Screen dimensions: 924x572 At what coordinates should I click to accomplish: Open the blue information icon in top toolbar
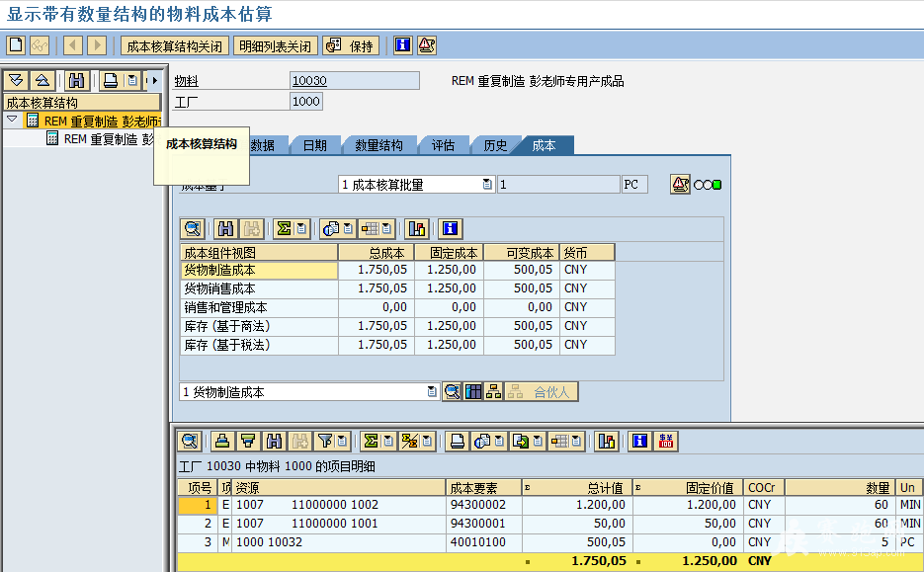(402, 45)
